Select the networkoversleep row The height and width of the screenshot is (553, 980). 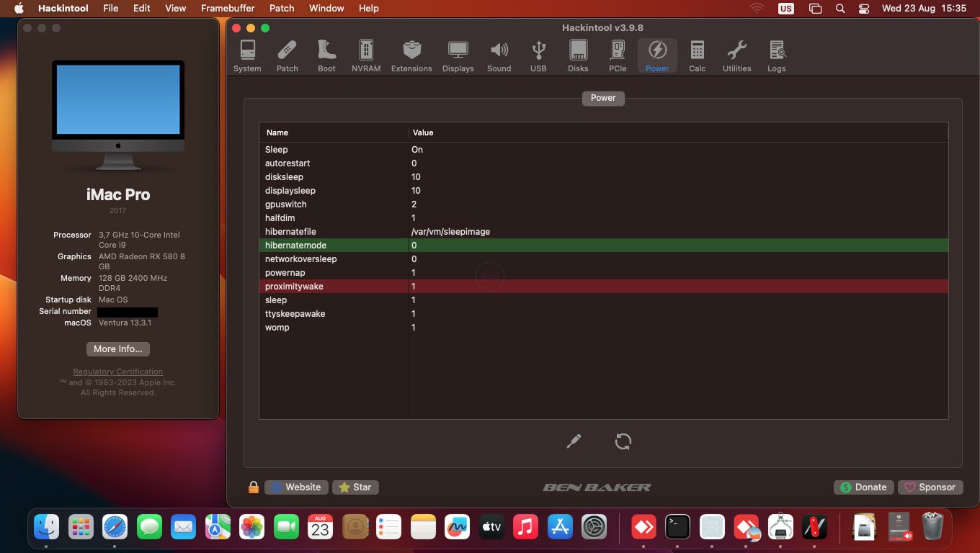click(604, 259)
